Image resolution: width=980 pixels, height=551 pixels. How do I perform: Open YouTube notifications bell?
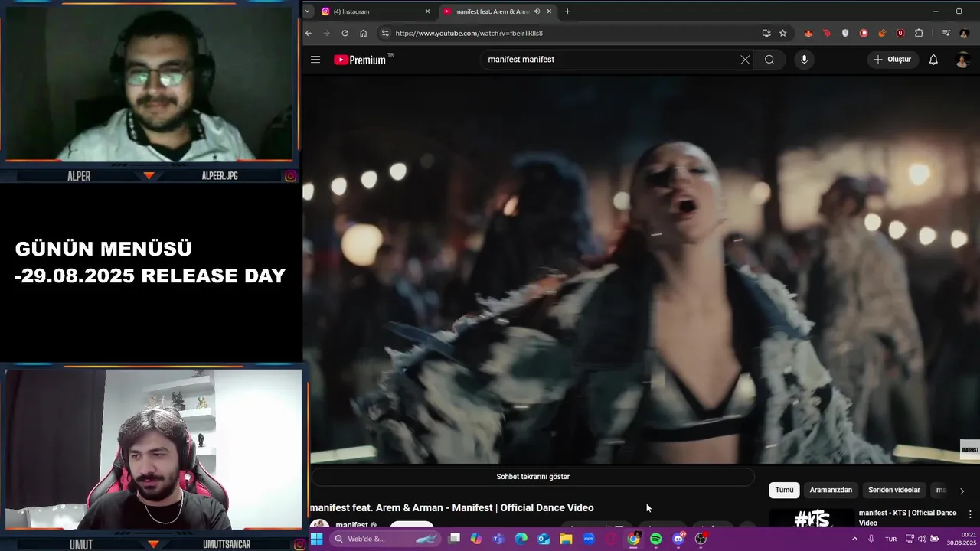tap(933, 60)
